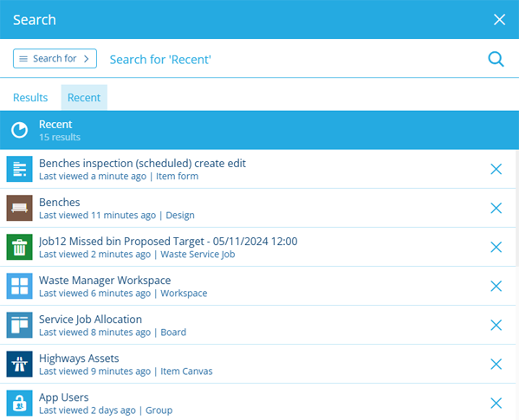
Task: Click the green waste bin job icon
Action: (x=20, y=247)
